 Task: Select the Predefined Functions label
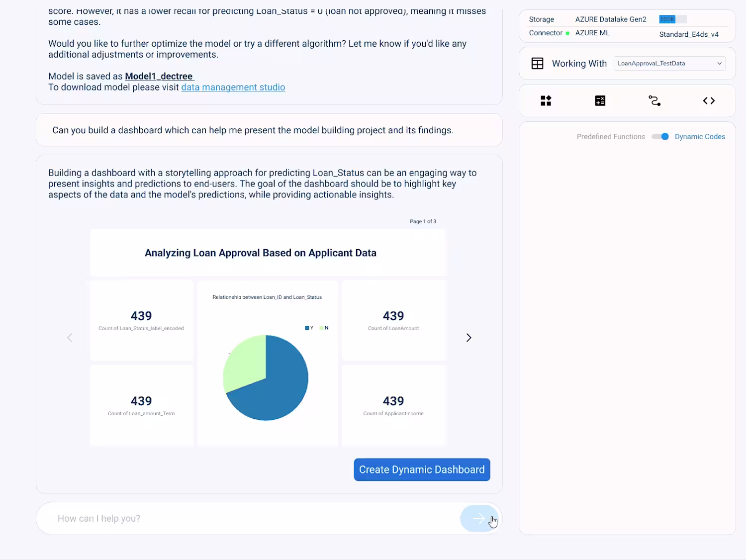[611, 137]
